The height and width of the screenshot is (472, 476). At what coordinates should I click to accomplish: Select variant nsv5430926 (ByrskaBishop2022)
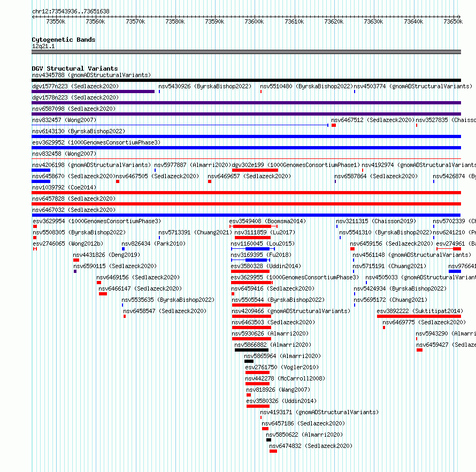coord(205,86)
